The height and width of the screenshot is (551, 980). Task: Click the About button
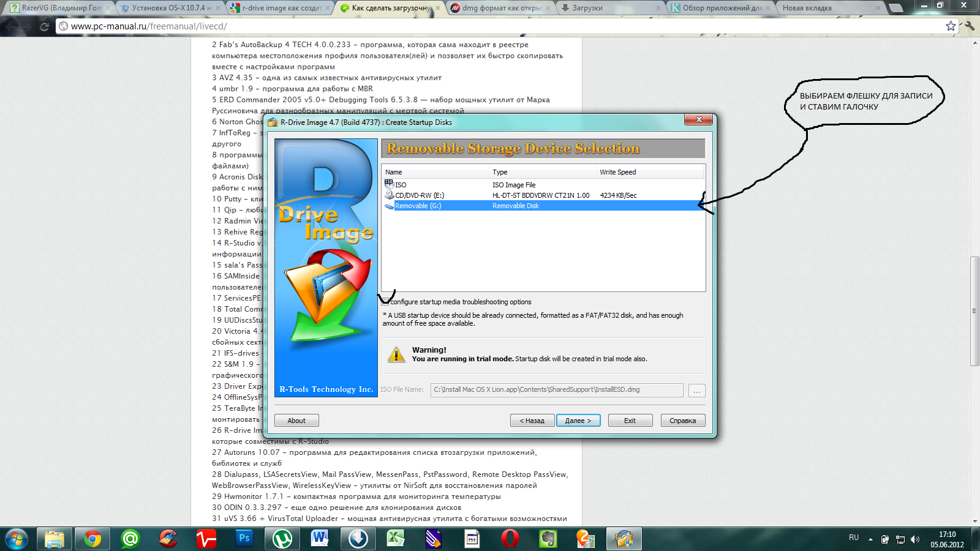pos(296,421)
